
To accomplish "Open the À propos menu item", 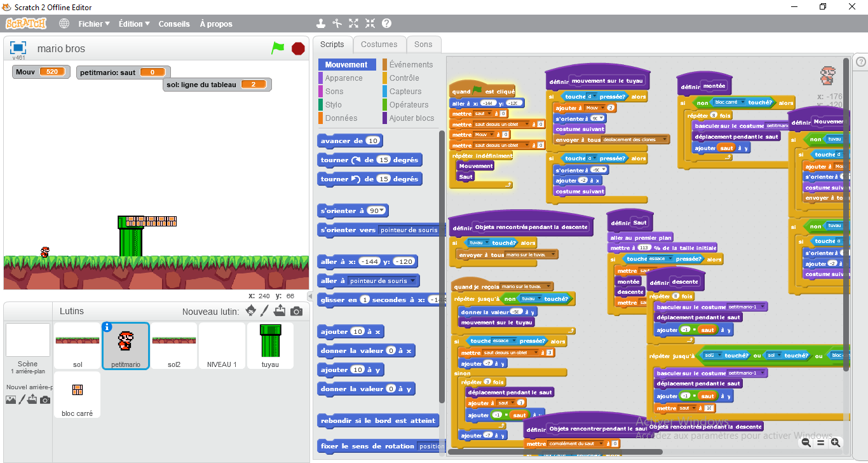I will [x=216, y=24].
